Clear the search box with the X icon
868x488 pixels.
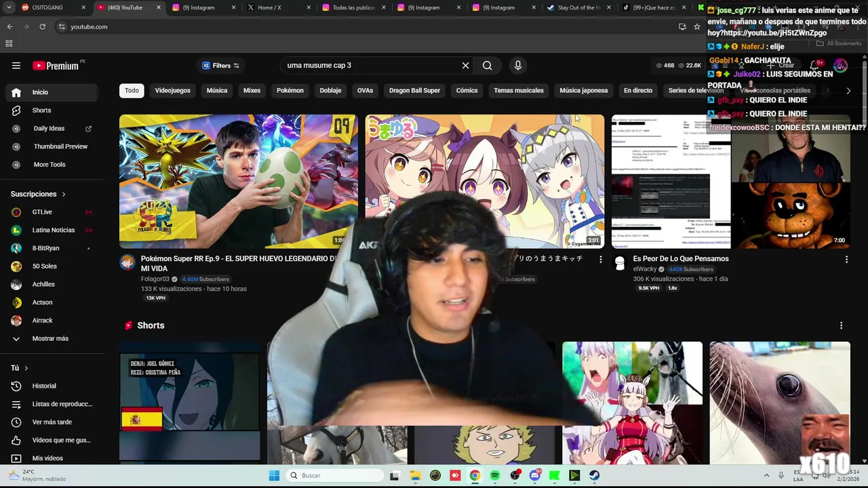tap(466, 66)
